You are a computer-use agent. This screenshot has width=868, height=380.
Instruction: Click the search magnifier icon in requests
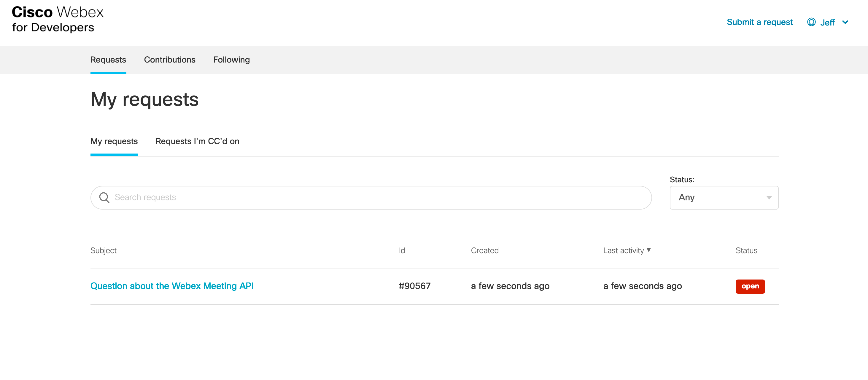point(104,197)
